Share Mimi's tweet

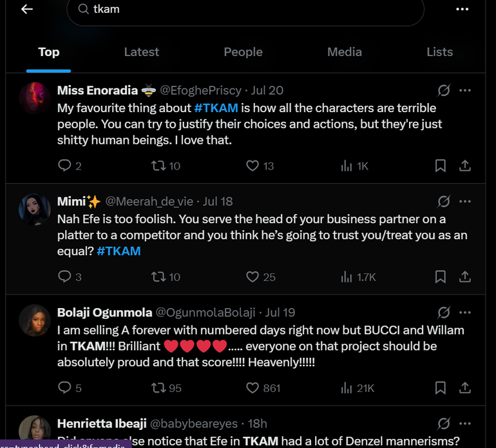tap(465, 277)
